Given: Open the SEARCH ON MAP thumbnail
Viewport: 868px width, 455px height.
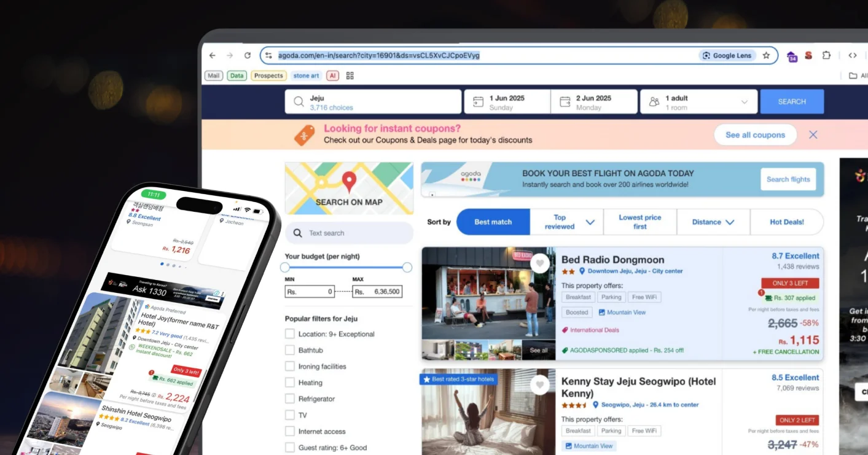Looking at the screenshot, I should 349,189.
